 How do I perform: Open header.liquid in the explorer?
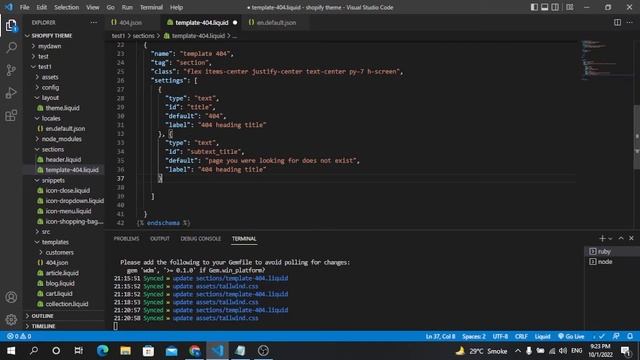(63, 160)
